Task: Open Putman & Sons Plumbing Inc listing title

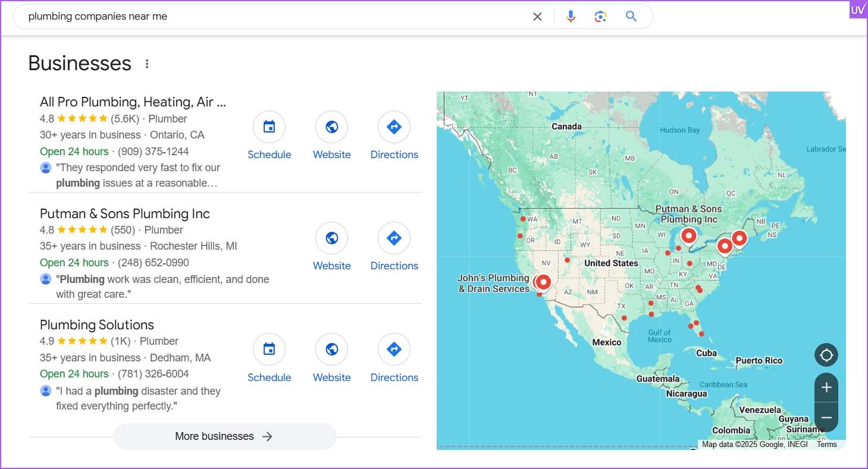Action: [x=125, y=213]
